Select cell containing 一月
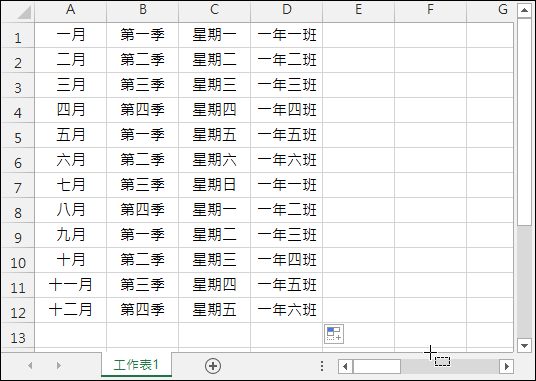 point(70,35)
